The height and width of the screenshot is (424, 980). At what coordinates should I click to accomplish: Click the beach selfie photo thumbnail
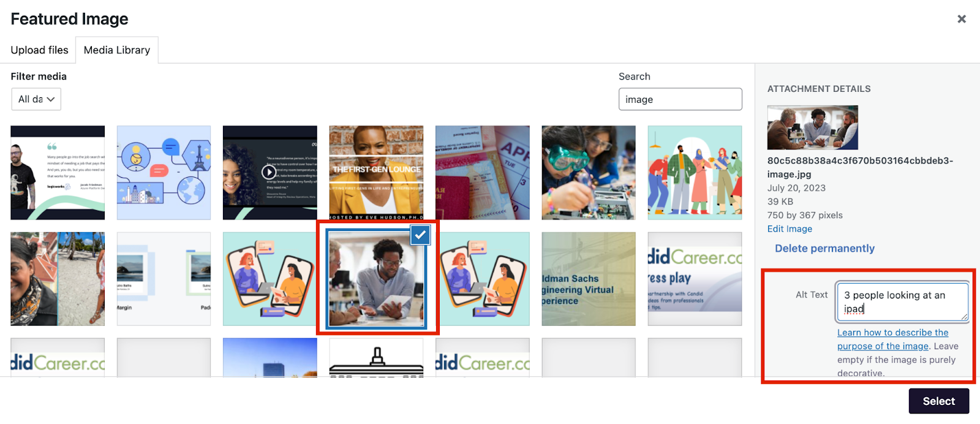point(58,279)
